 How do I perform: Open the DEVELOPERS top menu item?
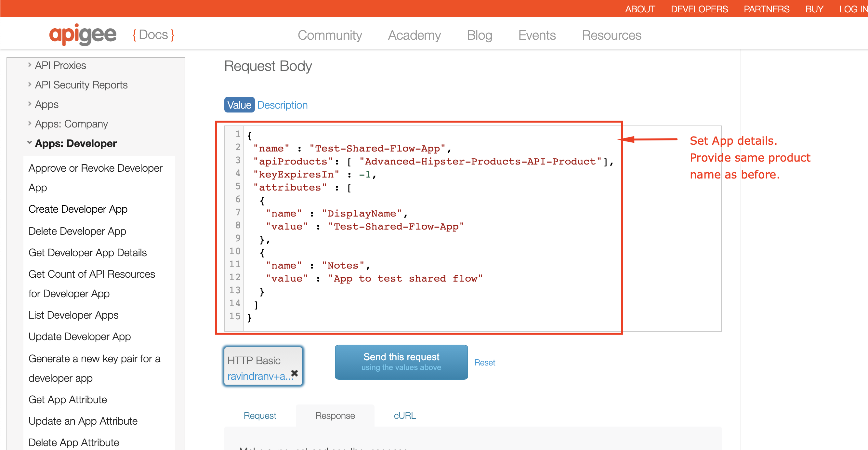click(x=699, y=9)
